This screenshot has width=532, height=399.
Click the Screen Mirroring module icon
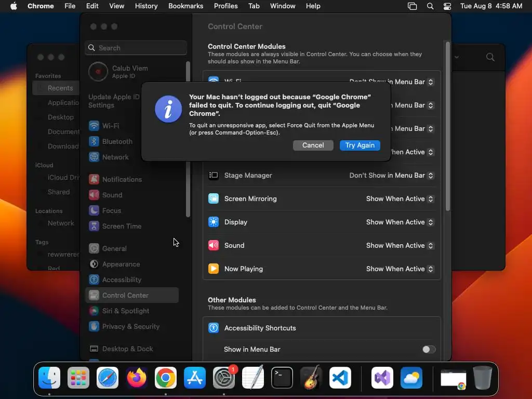(x=214, y=199)
